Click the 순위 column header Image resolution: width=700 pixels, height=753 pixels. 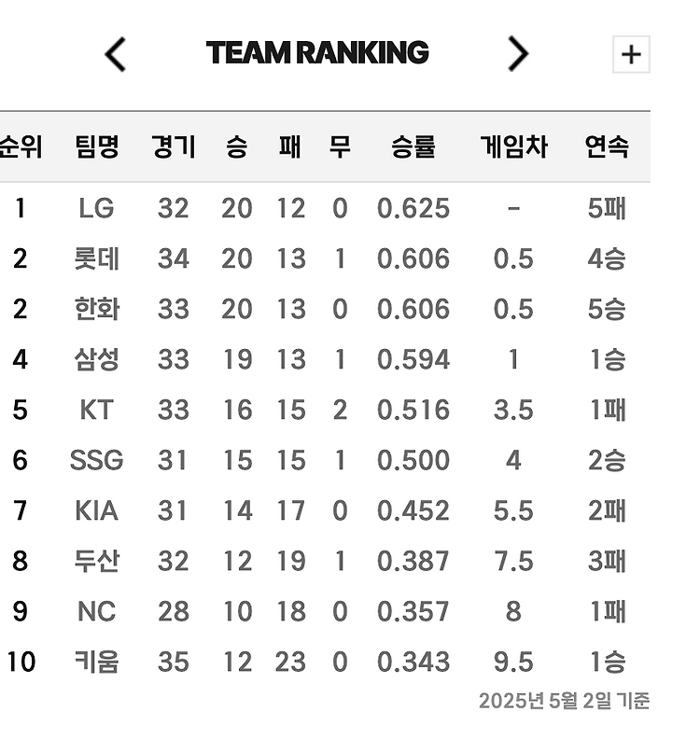click(20, 146)
